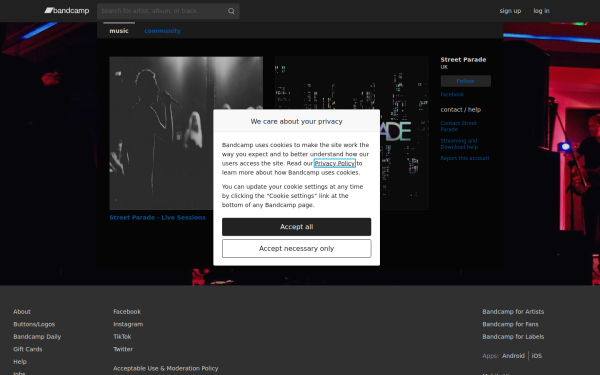Open Street Parade - Live Sessions title link
600x375 pixels.
(157, 217)
